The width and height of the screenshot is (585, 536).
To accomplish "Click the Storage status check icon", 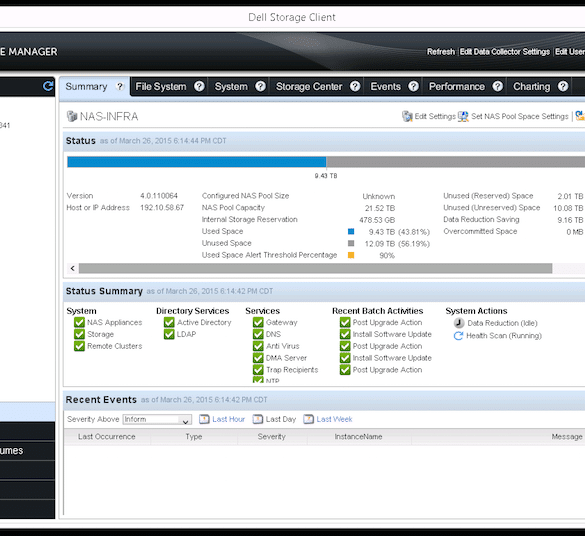I will pyautogui.click(x=79, y=334).
